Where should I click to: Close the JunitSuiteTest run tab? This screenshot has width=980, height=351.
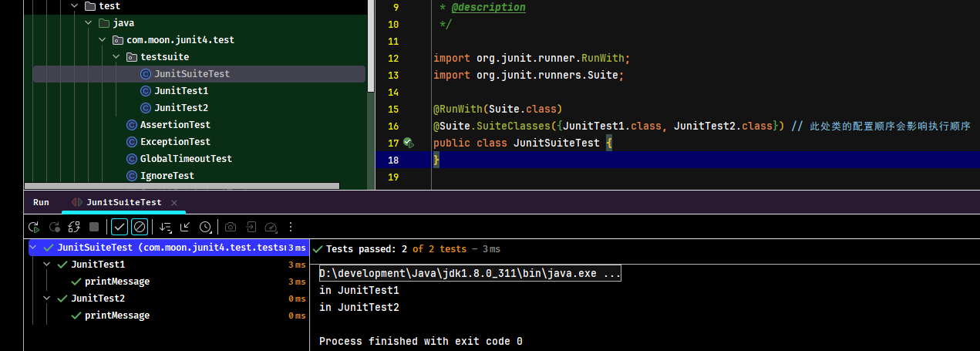(x=174, y=202)
